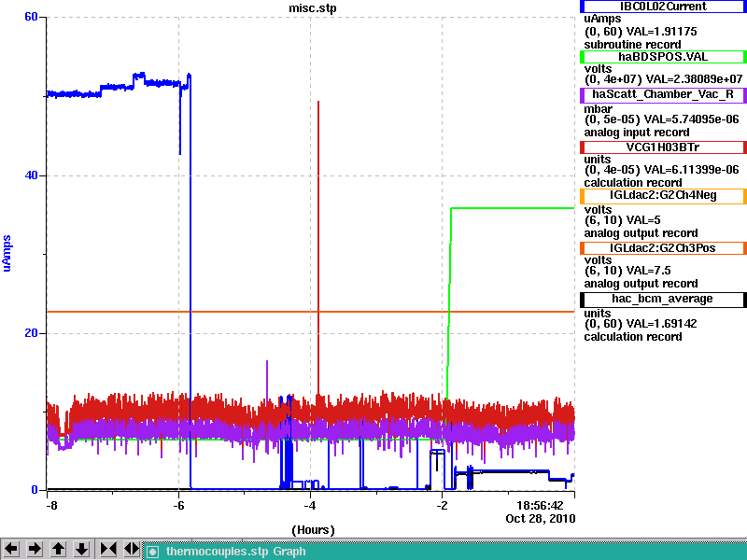Image resolution: width=747 pixels, height=560 pixels.
Task: Click the VAL=2.38089e+07 reading for haBDSPOS
Action: (x=693, y=78)
